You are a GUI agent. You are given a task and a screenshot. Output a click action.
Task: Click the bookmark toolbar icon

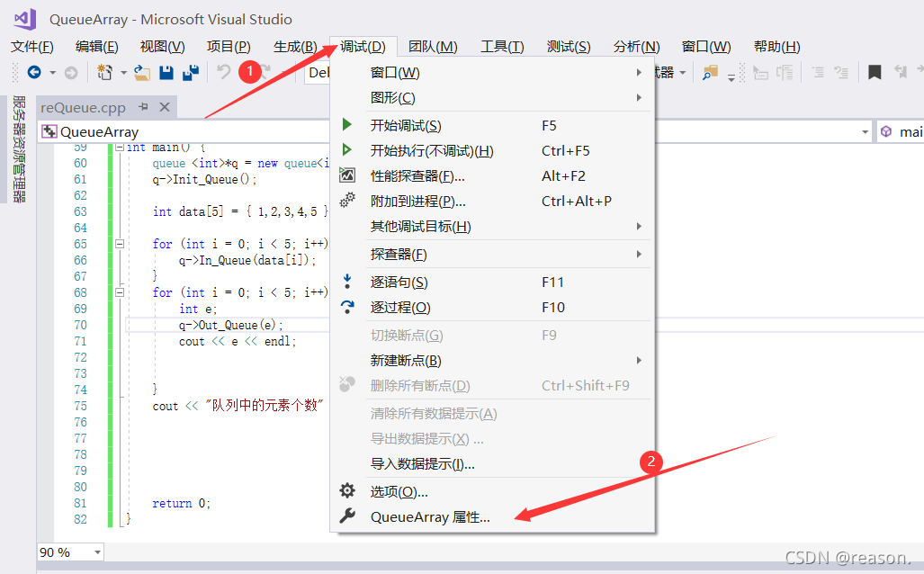pyautogui.click(x=875, y=72)
